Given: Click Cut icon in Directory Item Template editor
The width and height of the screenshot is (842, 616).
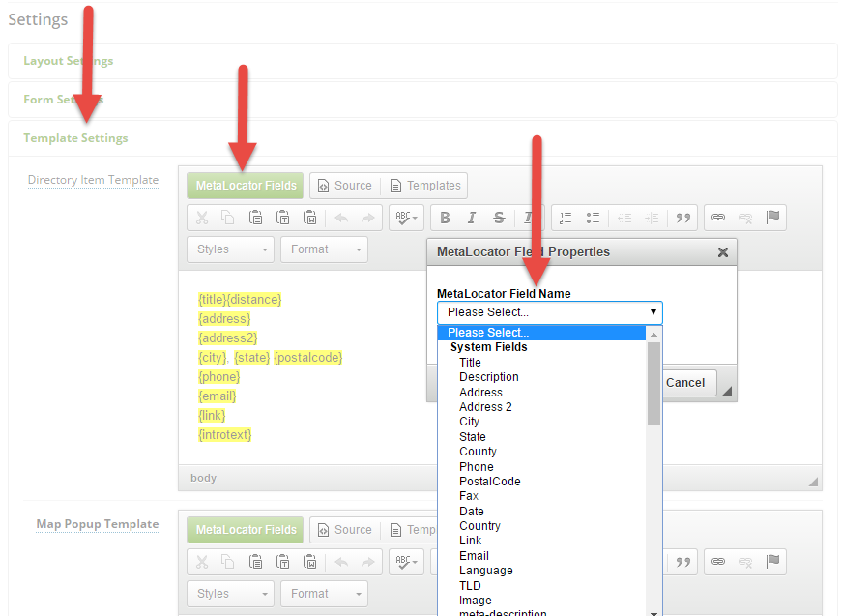Looking at the screenshot, I should tap(202, 218).
